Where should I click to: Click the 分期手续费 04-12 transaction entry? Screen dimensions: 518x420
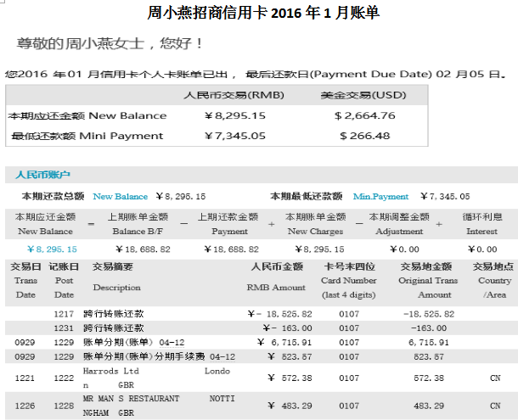click(159, 356)
